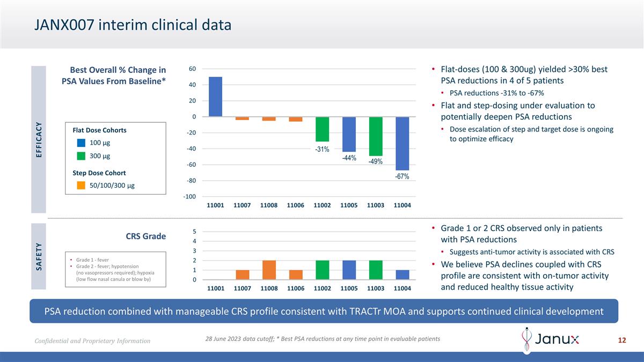
Task: Click the -44% blue bar for patient 11005
Action: (x=349, y=134)
